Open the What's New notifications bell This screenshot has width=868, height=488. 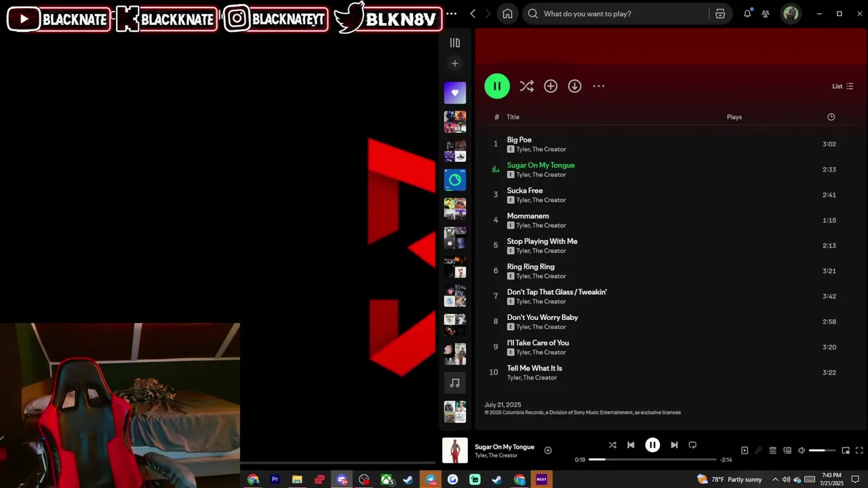click(747, 14)
